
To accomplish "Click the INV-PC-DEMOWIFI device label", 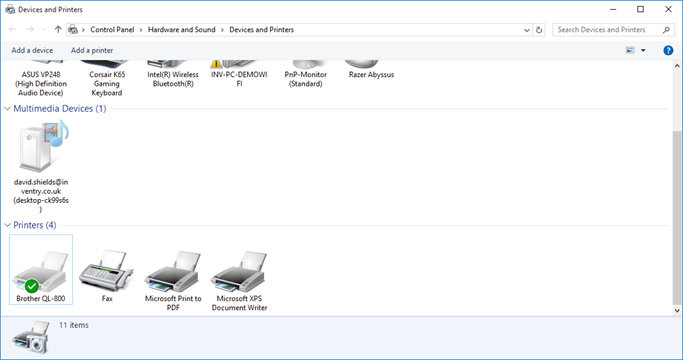I will pos(239,79).
